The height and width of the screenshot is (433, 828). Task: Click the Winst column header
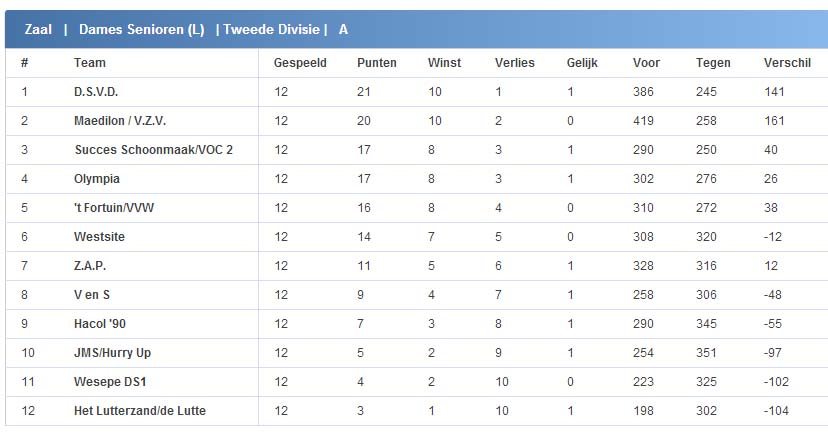tap(444, 63)
